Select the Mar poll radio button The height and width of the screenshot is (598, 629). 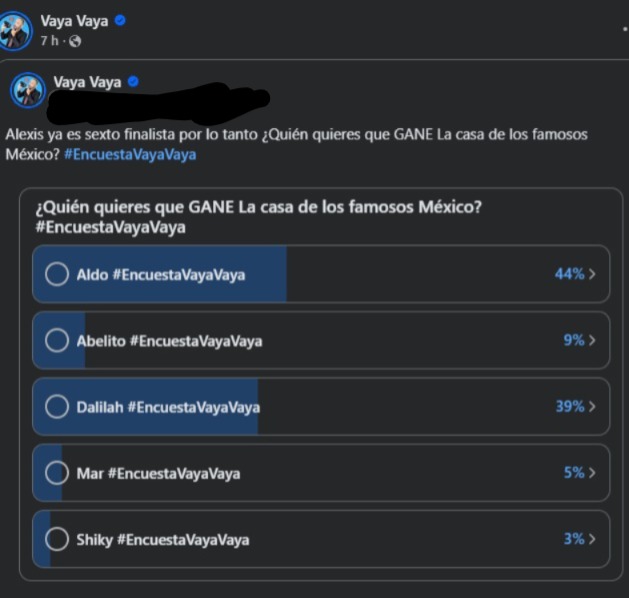(57, 473)
